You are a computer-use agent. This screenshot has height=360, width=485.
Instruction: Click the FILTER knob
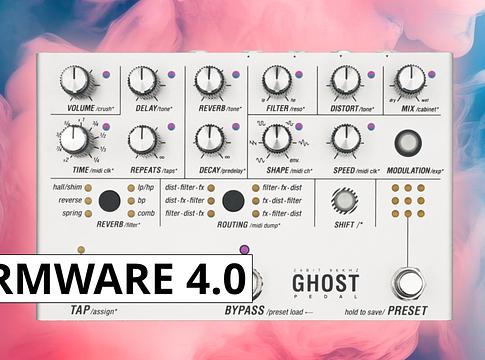coord(276,80)
